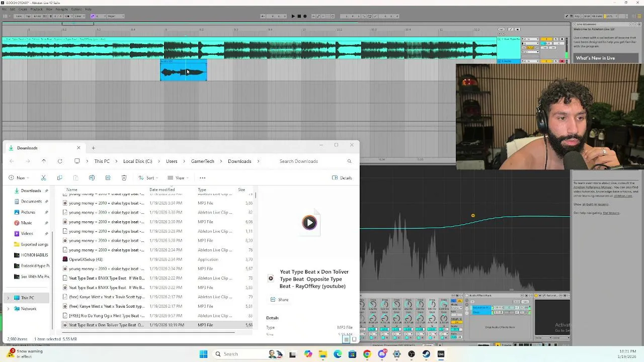Viewport: 644px width, 362px height.
Task: Close the Downloads tab
Action: pos(78,148)
